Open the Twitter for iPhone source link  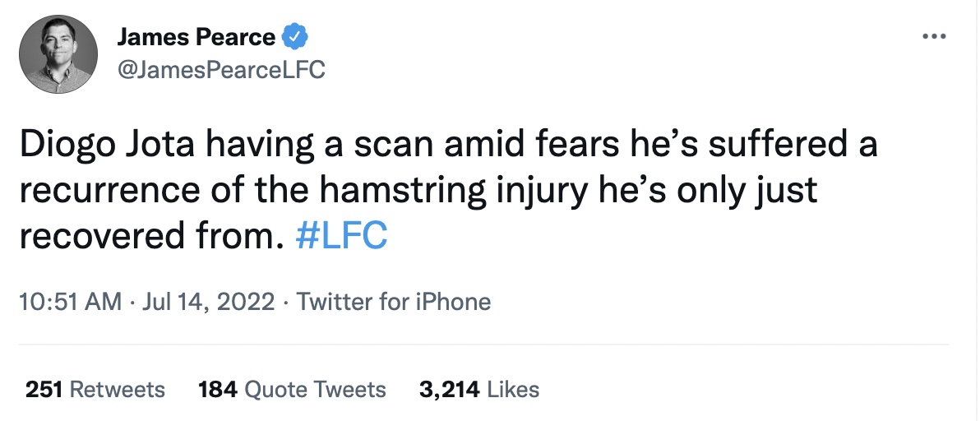(x=394, y=302)
